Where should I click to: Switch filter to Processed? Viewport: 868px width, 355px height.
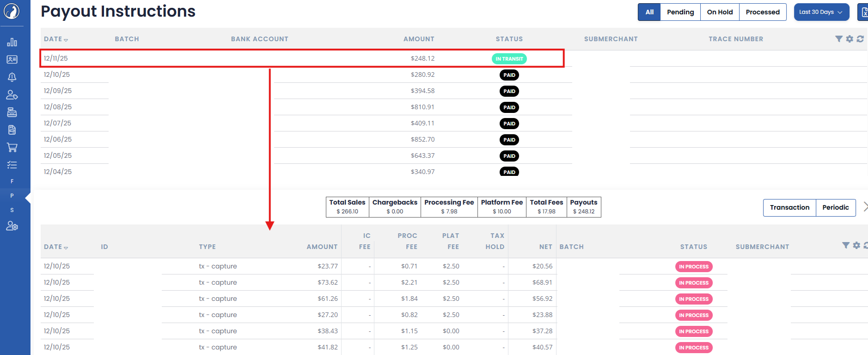[x=763, y=12]
